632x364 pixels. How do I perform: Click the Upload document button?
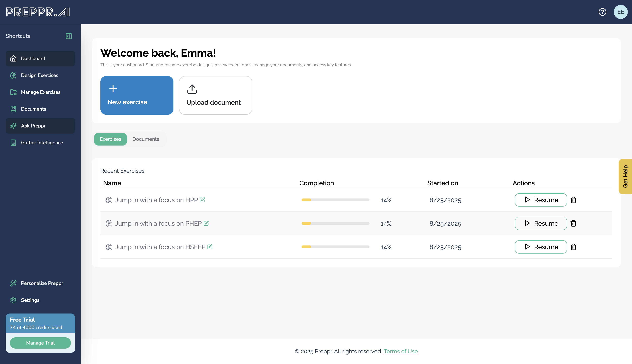tap(216, 95)
